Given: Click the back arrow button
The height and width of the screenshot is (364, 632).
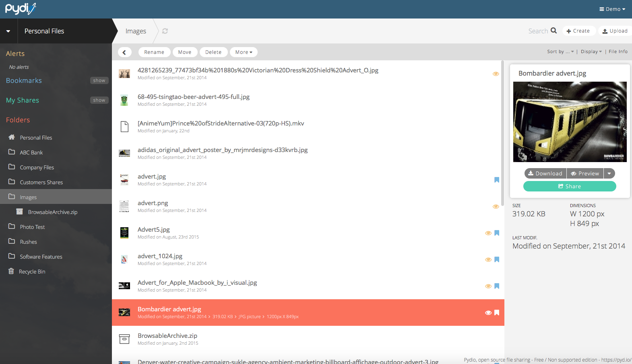Looking at the screenshot, I should [124, 52].
